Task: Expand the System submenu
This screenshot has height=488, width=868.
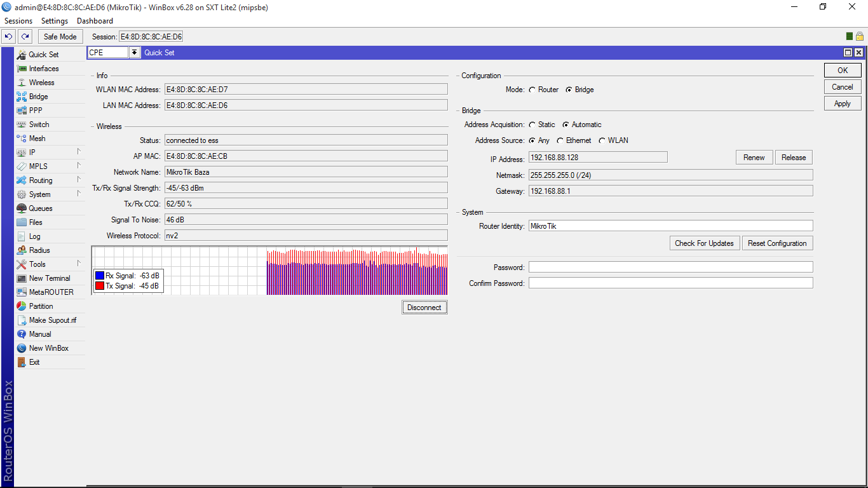Action: [x=79, y=194]
